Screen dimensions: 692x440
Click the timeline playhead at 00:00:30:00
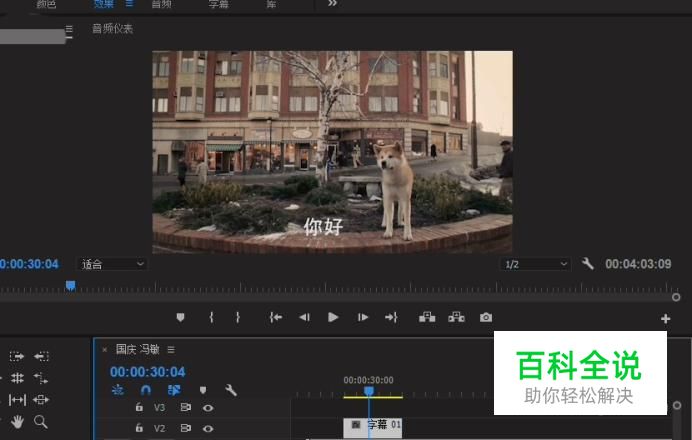pos(369,391)
